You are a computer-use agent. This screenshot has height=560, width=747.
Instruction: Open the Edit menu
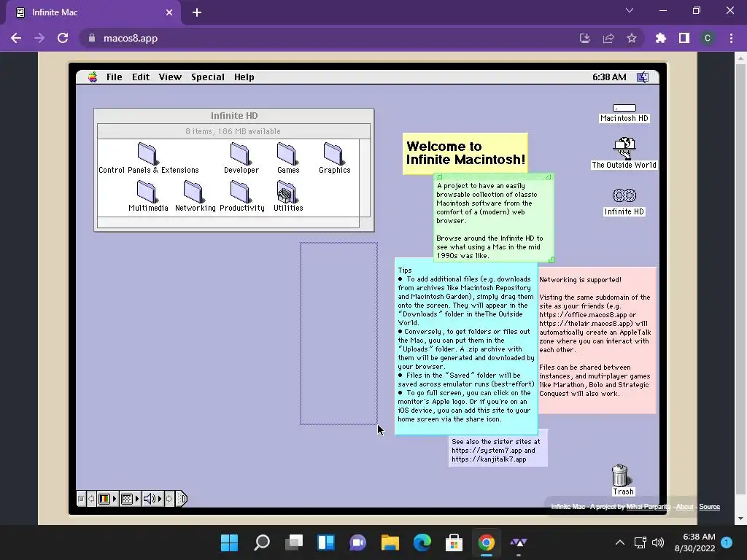(141, 77)
